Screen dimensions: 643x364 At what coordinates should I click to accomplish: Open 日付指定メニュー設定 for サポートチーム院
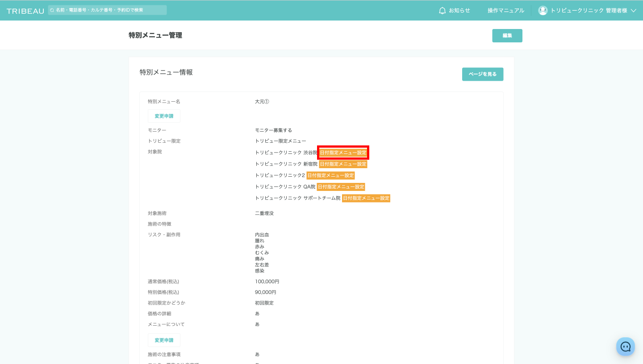[x=366, y=198]
